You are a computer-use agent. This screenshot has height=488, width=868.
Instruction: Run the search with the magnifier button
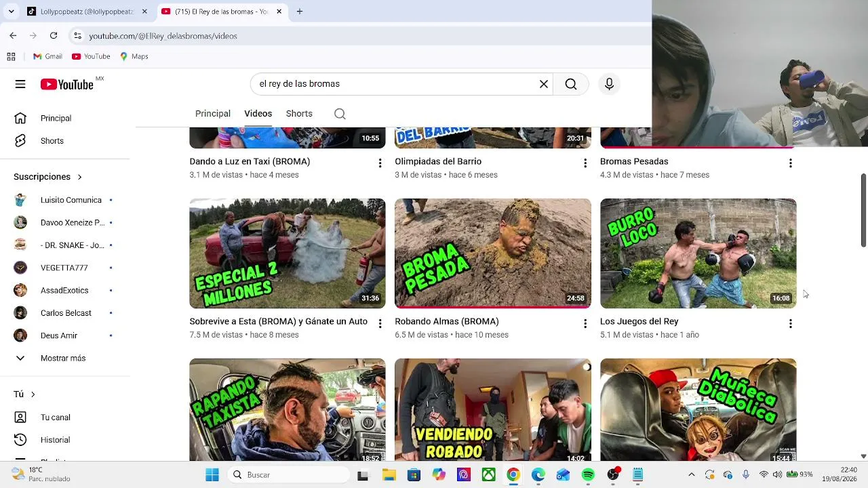click(571, 84)
